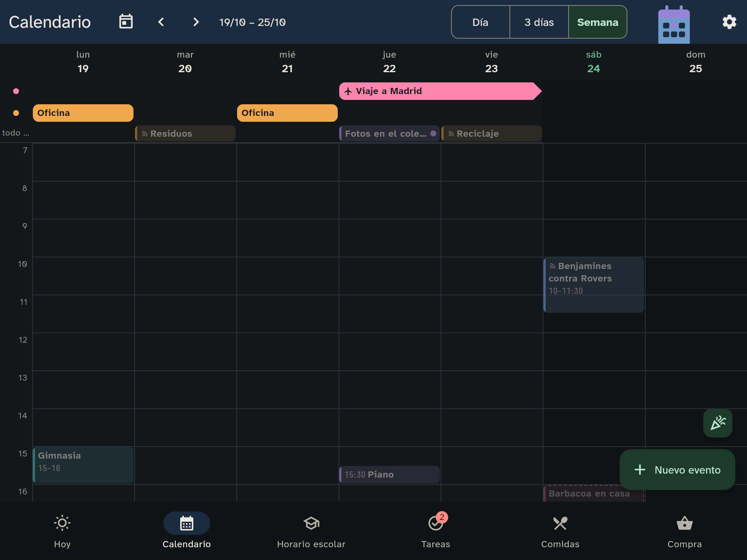Open the Barbacoa en casa event
The width and height of the screenshot is (747, 560).
click(x=594, y=494)
